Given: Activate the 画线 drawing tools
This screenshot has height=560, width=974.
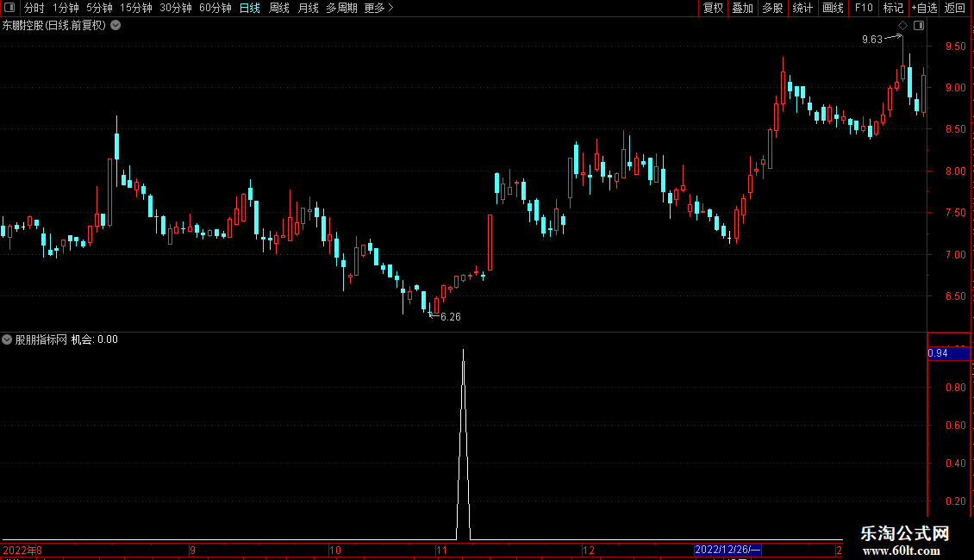Looking at the screenshot, I should pos(833,8).
